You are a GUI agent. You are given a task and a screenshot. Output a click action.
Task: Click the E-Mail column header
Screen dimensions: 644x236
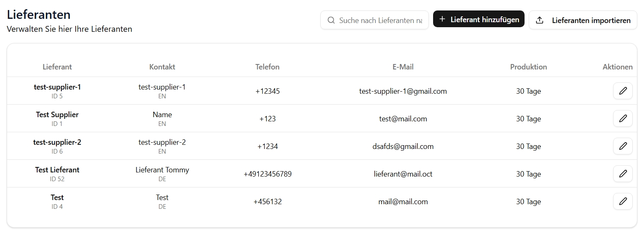pos(403,67)
